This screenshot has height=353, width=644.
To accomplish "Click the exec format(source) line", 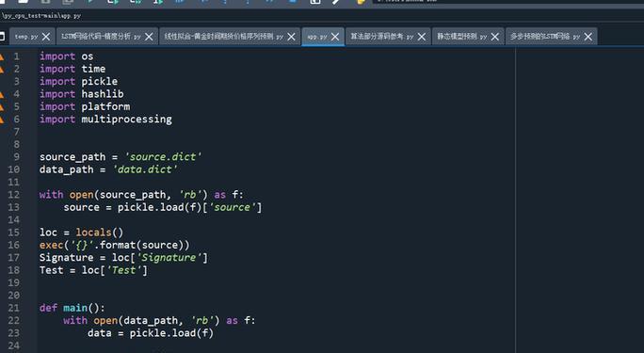I will [115, 245].
